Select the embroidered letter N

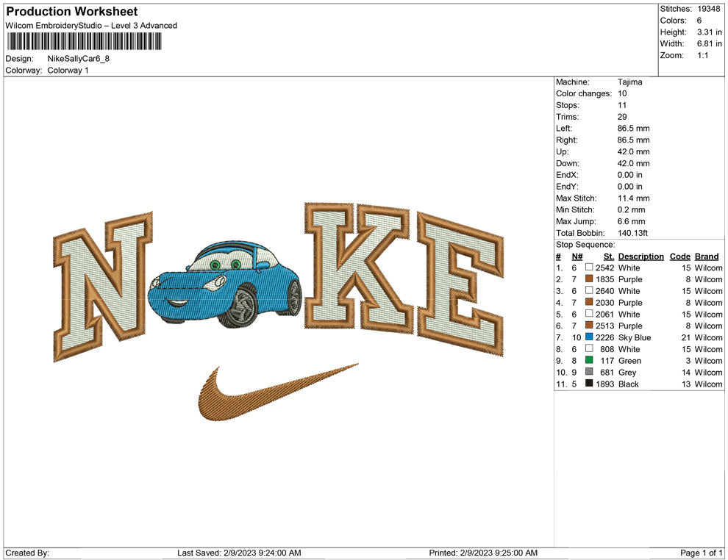point(103,287)
